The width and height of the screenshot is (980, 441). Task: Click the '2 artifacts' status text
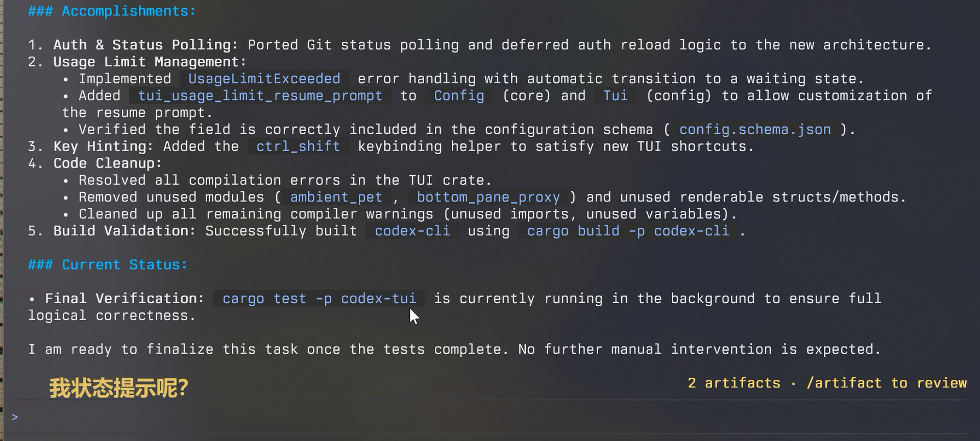[x=734, y=383]
